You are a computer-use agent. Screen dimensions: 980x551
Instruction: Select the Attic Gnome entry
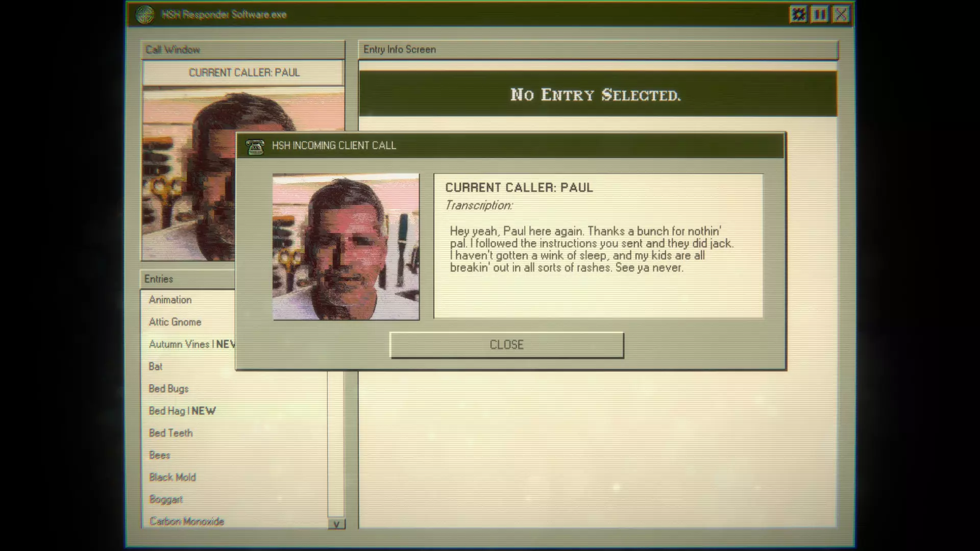tap(175, 322)
